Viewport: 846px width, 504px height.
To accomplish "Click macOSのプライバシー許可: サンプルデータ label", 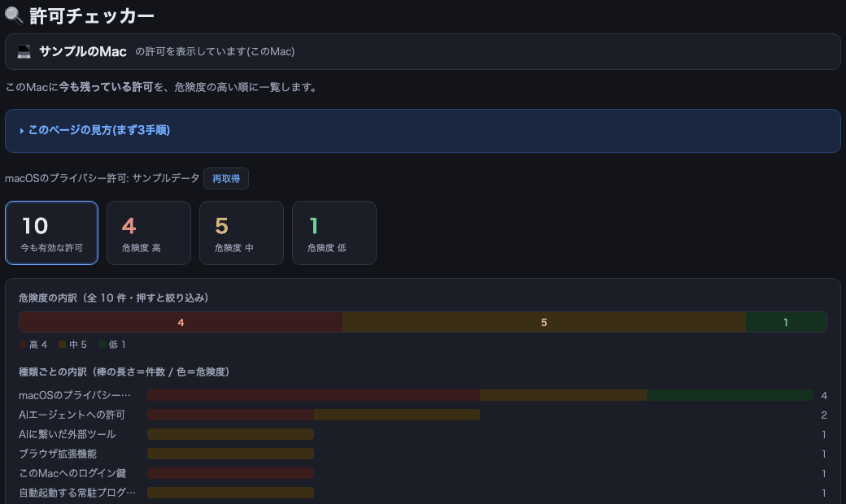I will pyautogui.click(x=102, y=178).
